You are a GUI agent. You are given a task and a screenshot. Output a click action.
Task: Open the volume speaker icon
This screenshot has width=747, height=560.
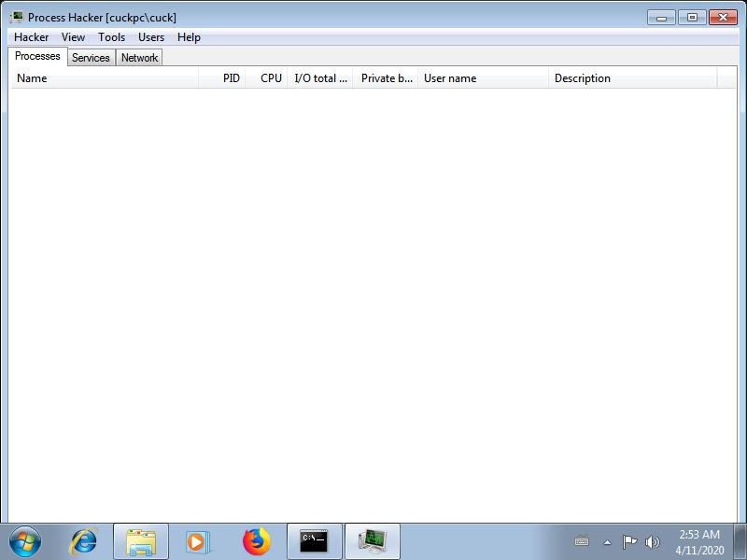point(652,541)
